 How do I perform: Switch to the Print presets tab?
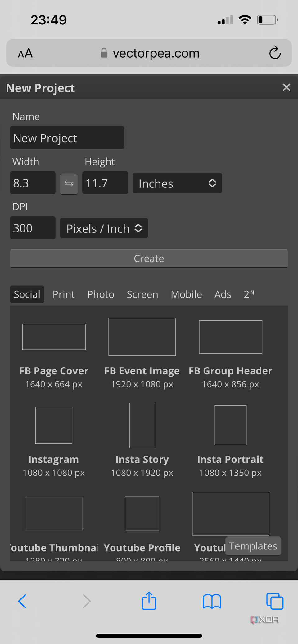[64, 294]
